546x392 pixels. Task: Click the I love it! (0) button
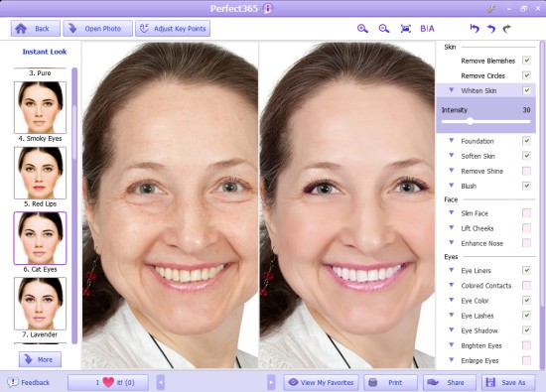click(x=108, y=382)
